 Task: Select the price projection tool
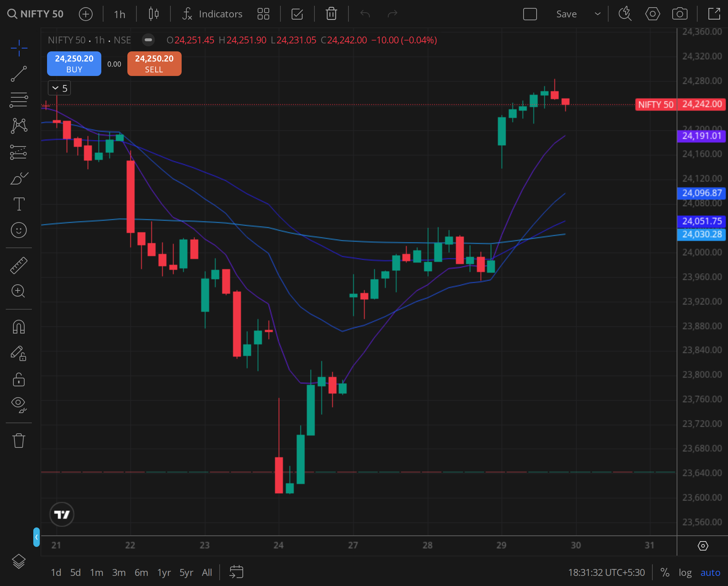click(19, 152)
